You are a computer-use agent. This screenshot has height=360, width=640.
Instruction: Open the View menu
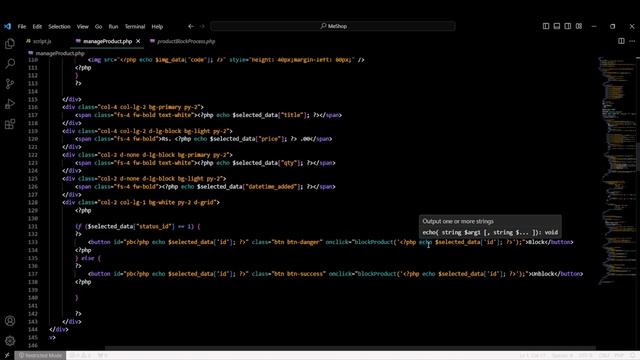point(82,27)
